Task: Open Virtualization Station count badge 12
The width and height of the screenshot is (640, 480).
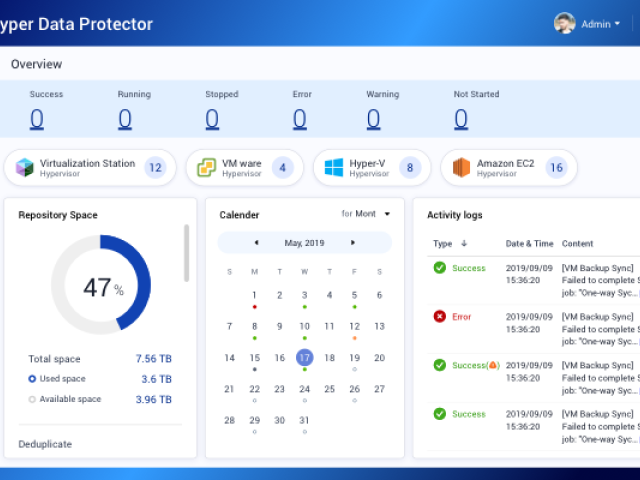Action: click(155, 167)
